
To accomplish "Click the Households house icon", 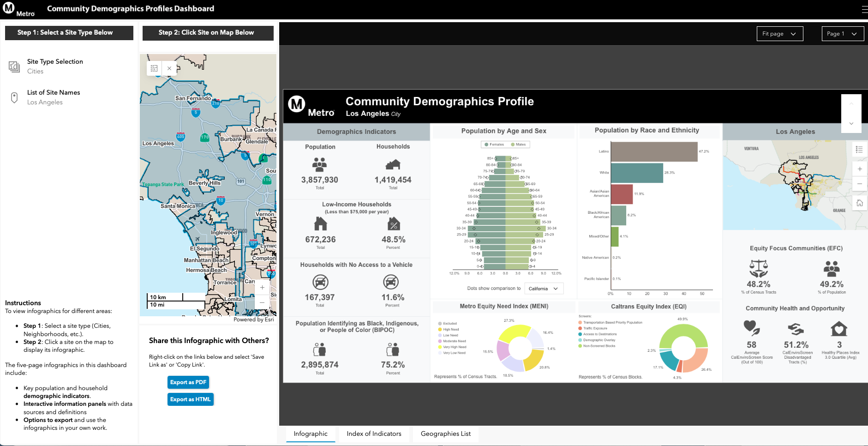I will (x=393, y=164).
